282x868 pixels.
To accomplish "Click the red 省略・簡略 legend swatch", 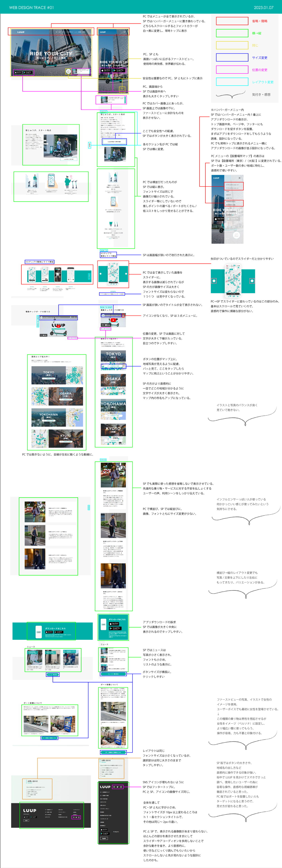I will 232,21.
